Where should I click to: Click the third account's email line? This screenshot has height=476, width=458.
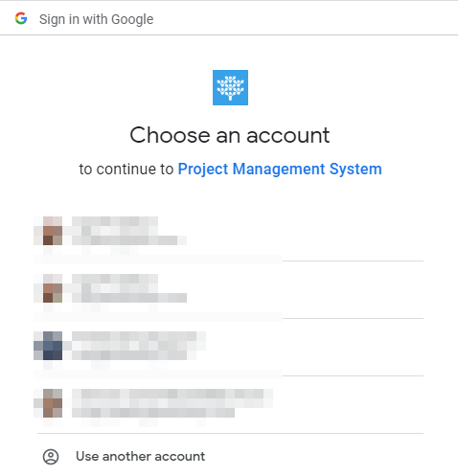tap(129, 355)
